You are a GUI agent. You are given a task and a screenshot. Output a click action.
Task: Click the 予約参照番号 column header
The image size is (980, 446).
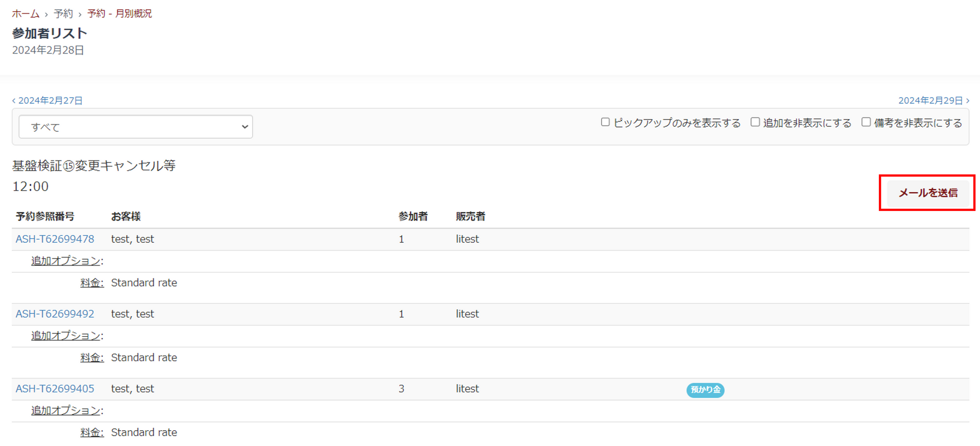[45, 217]
